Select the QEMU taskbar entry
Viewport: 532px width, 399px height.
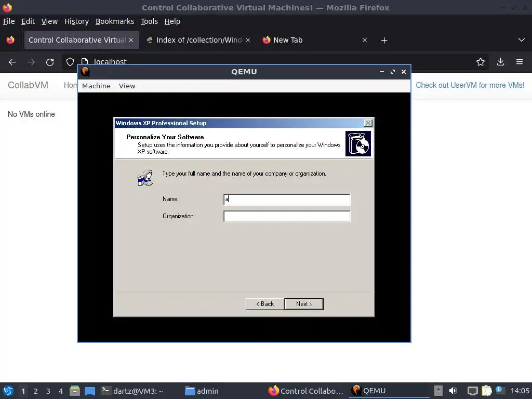coord(389,391)
